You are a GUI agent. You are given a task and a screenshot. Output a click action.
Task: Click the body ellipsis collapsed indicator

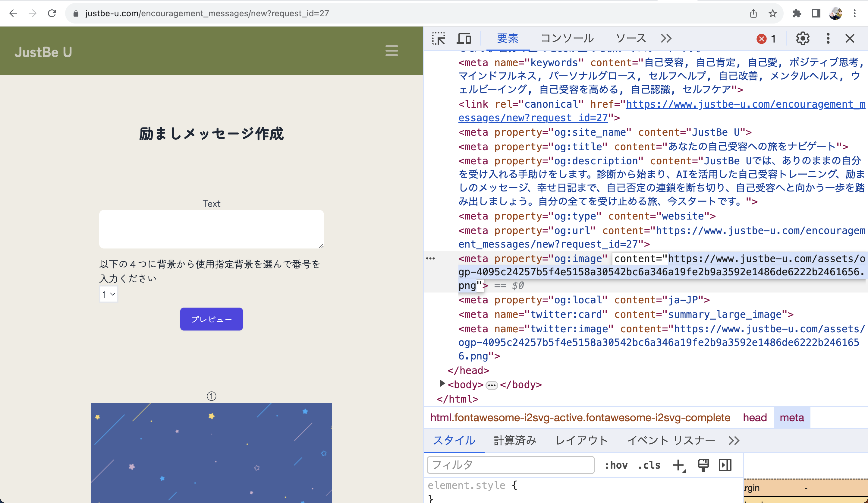[x=492, y=385]
